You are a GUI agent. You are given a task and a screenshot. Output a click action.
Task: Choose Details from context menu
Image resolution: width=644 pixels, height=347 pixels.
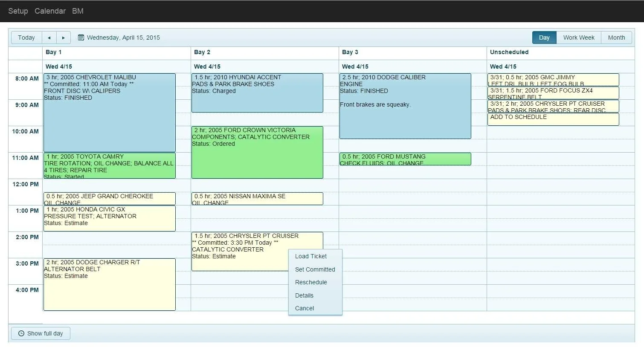(315, 295)
